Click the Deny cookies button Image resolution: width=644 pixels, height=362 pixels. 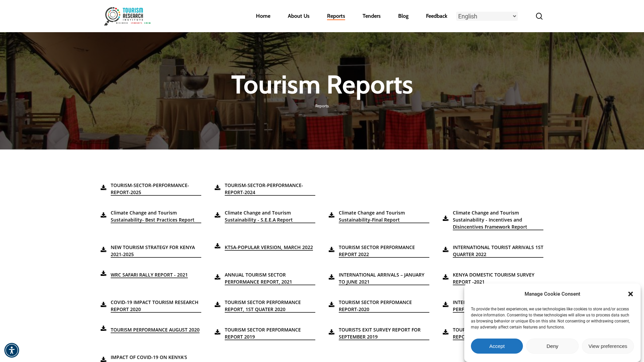(552, 346)
